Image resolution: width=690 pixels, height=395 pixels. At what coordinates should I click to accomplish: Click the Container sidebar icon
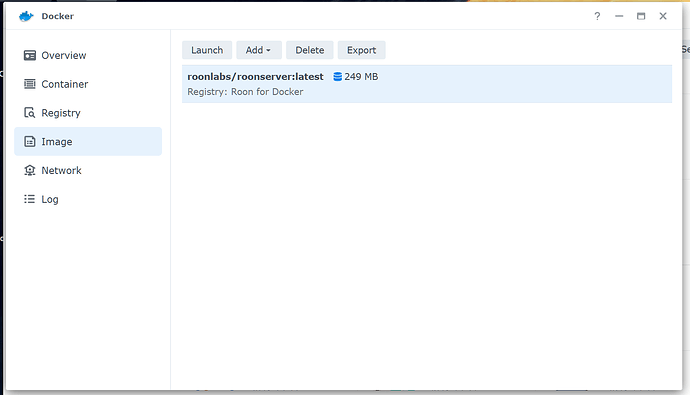[29, 84]
